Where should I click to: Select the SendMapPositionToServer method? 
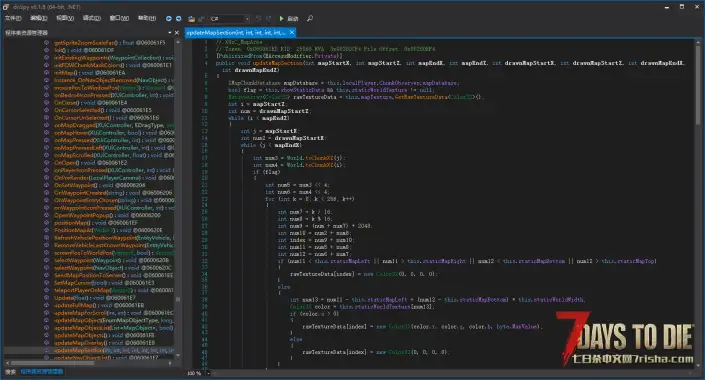tap(113, 275)
